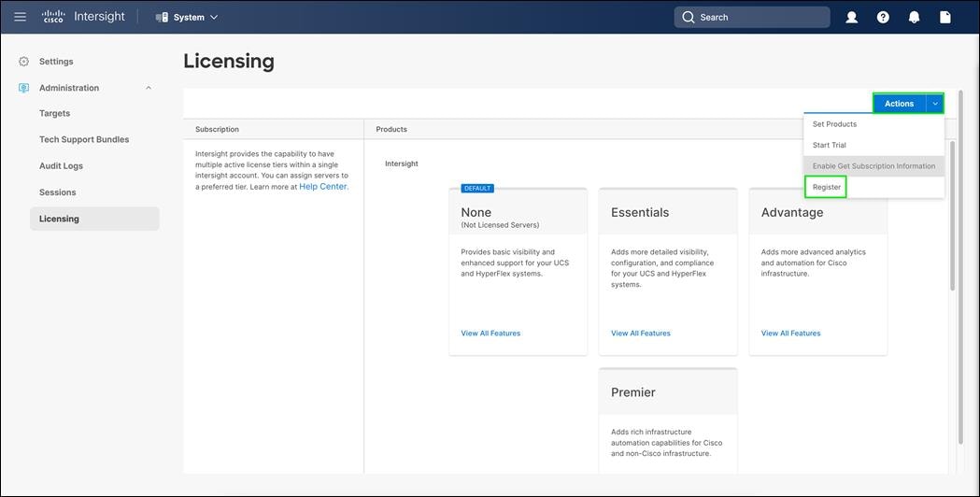
Task: Choose Register from Actions menu
Action: (x=826, y=187)
